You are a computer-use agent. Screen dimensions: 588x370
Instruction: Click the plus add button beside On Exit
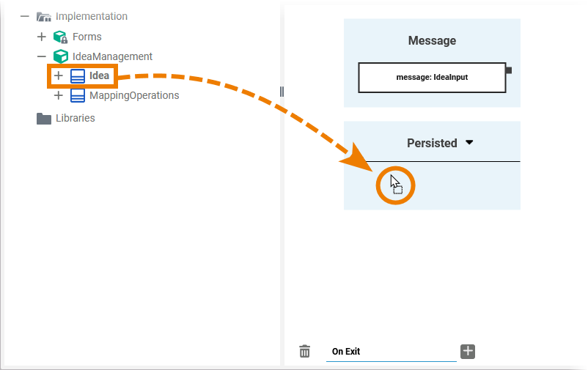pyautogui.click(x=468, y=352)
